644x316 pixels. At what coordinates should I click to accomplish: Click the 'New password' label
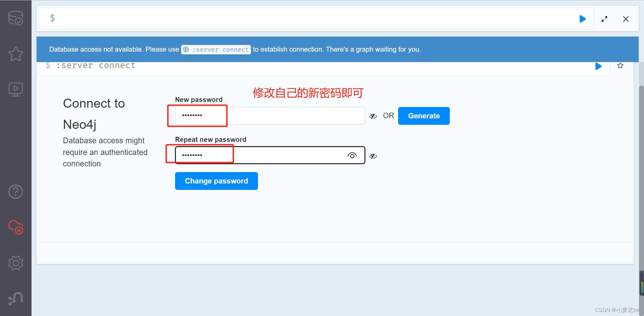(199, 100)
